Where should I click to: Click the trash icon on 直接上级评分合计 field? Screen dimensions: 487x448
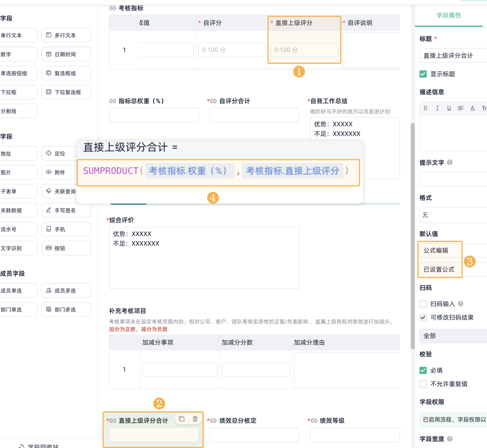click(195, 419)
